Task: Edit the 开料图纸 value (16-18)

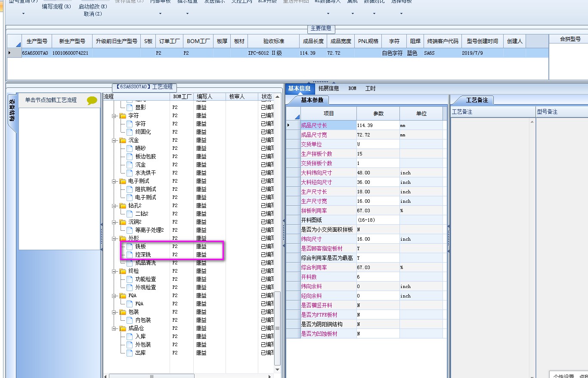Action: pos(378,220)
